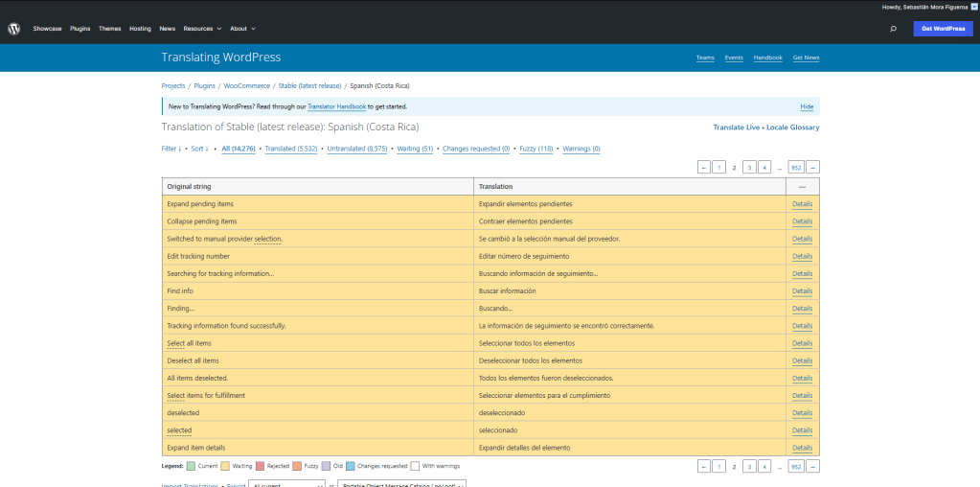Click the dash icon in table header
This screenshot has height=487, width=980.
coord(802,186)
